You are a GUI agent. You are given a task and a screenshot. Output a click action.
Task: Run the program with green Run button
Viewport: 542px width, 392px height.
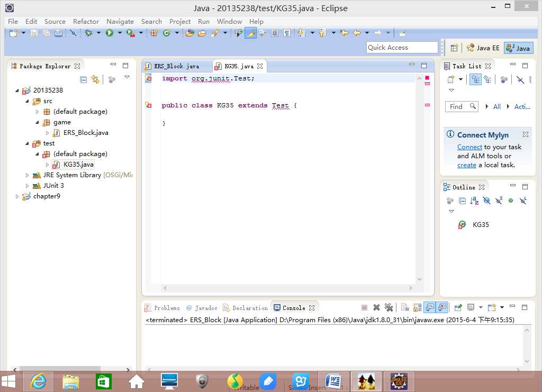coord(110,33)
